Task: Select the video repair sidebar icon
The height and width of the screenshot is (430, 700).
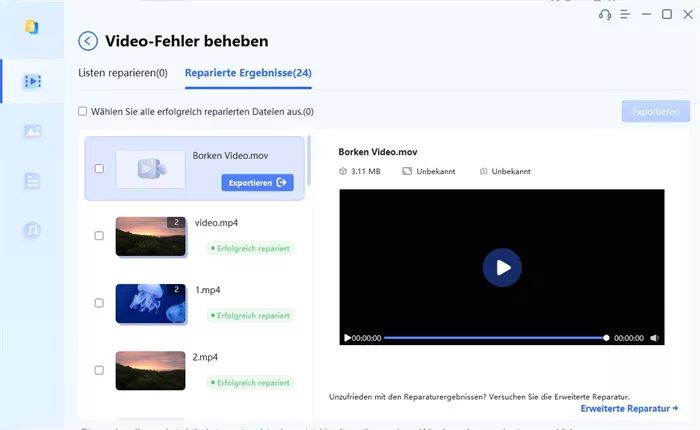Action: [x=33, y=81]
